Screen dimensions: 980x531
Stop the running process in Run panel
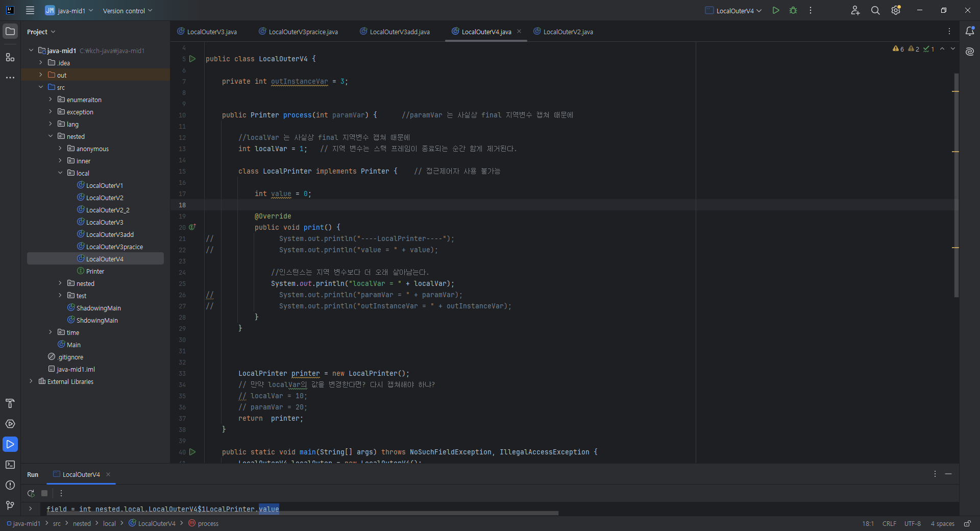pyautogui.click(x=44, y=493)
